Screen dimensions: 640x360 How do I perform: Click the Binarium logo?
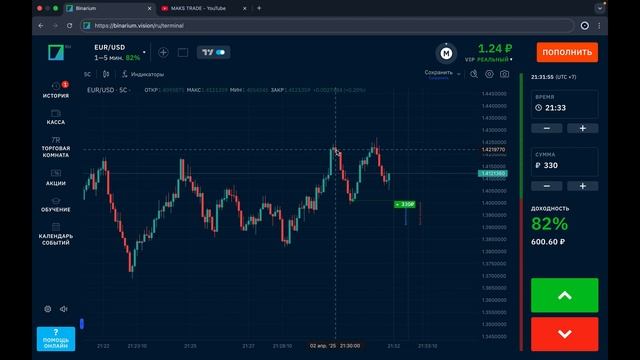pos(56,52)
